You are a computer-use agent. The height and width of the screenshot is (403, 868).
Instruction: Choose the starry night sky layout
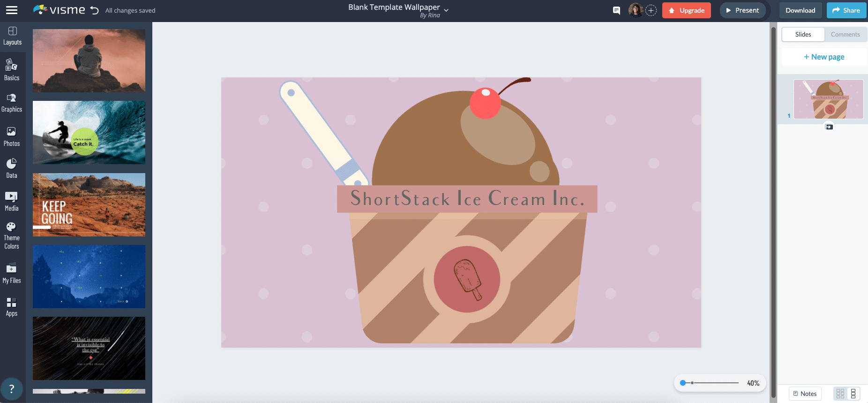coord(89,276)
